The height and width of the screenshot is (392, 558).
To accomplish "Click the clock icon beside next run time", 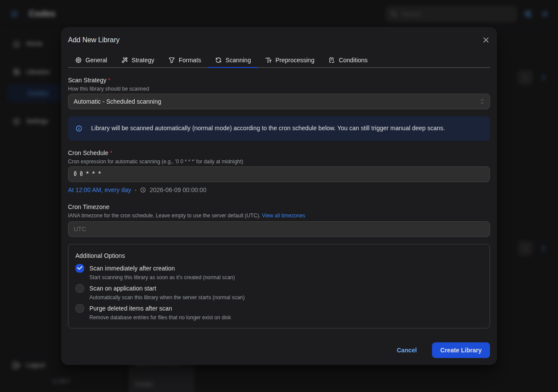I will point(143,190).
